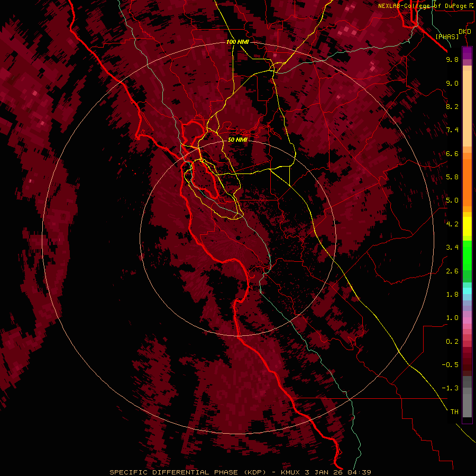Click the 2.6 value on the color scale
This screenshot has height=476, width=476.
[x=452, y=271]
